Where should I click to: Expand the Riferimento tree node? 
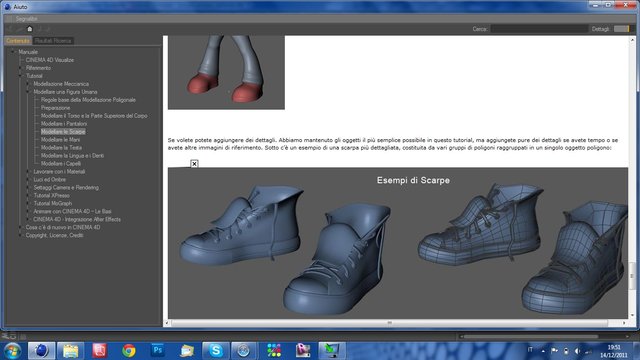coord(20,68)
